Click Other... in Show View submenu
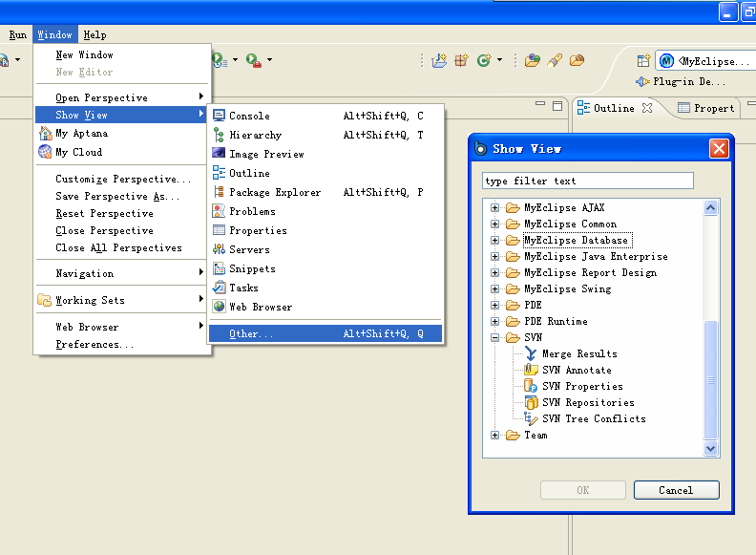Viewport: 756px width, 555px height. click(x=325, y=333)
